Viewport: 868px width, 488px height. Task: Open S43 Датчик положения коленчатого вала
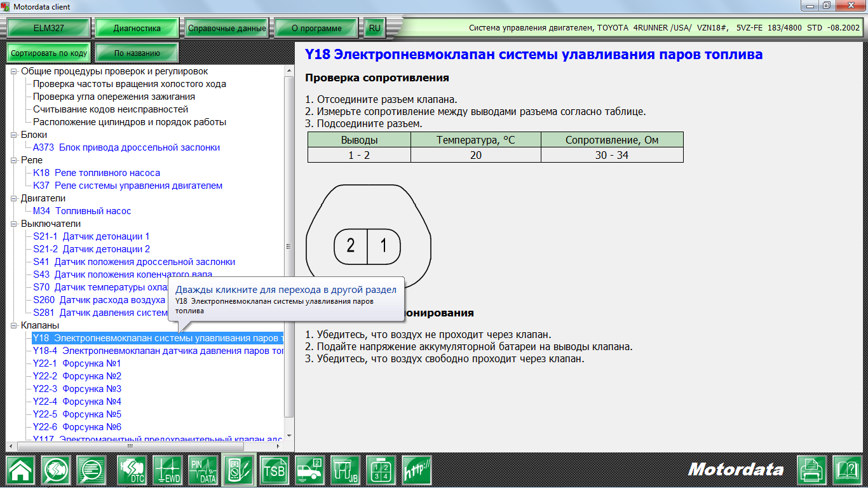123,274
